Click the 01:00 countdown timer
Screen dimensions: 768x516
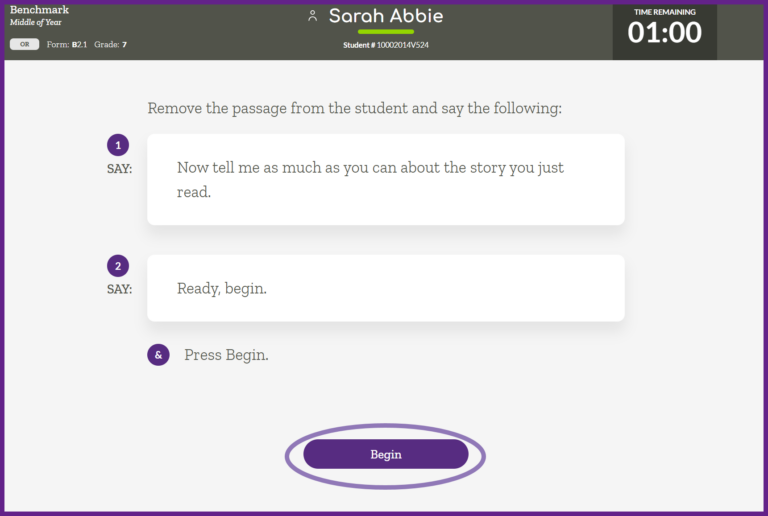pyautogui.click(x=664, y=33)
